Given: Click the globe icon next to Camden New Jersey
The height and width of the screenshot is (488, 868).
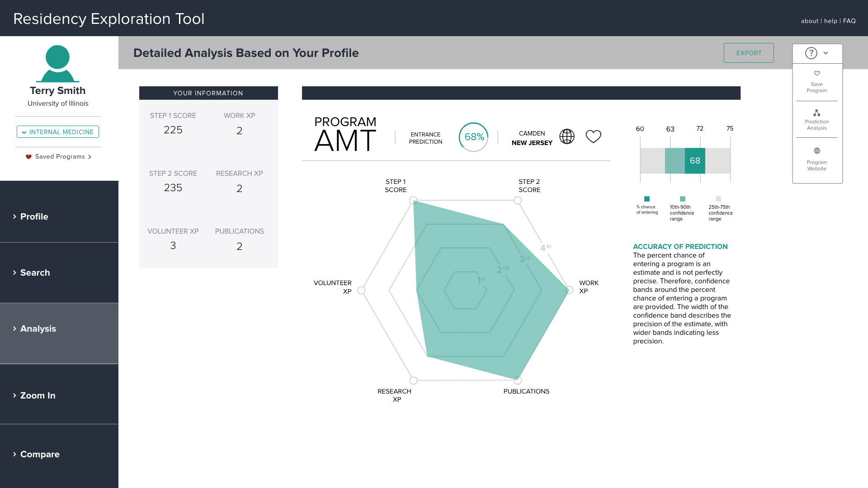Looking at the screenshot, I should coord(566,136).
